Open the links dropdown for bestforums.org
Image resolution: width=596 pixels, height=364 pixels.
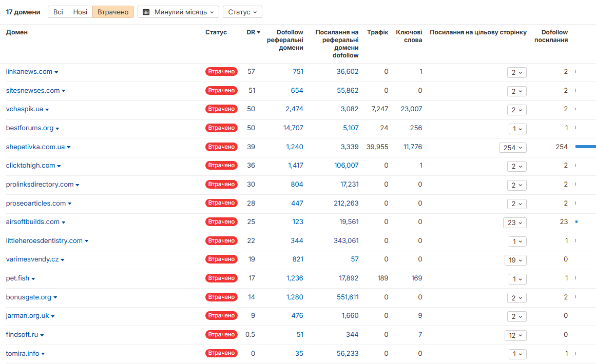coord(517,129)
